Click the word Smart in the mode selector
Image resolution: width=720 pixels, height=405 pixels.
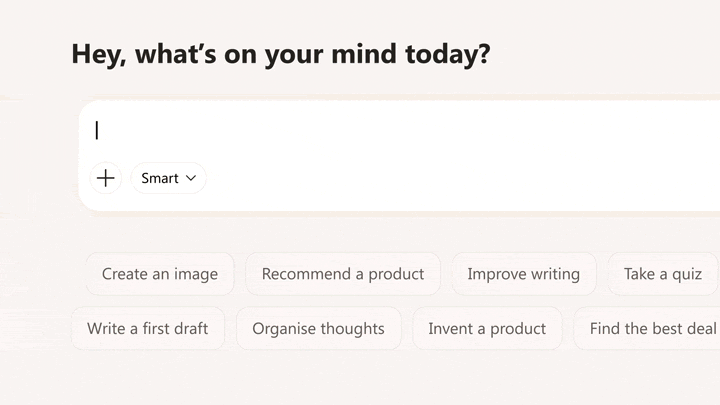[159, 178]
